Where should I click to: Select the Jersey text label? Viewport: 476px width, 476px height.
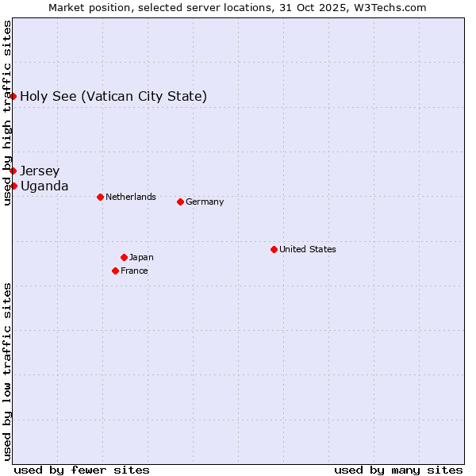(40, 171)
